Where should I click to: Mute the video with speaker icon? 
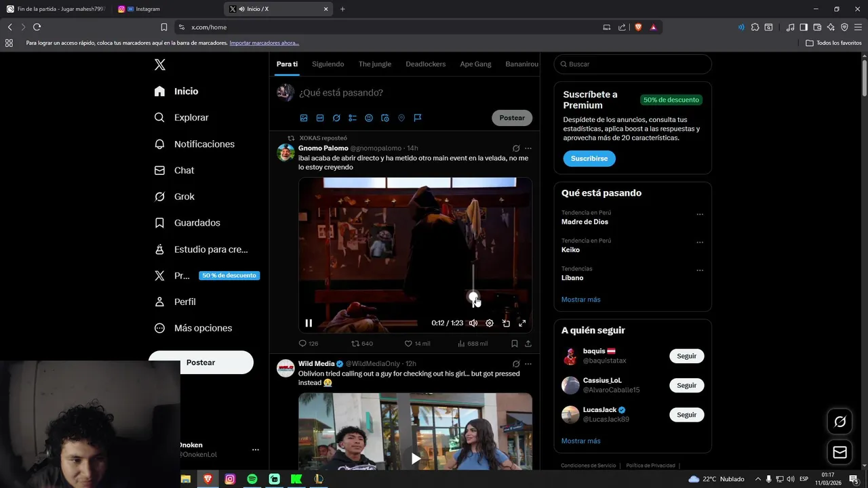pos(473,323)
